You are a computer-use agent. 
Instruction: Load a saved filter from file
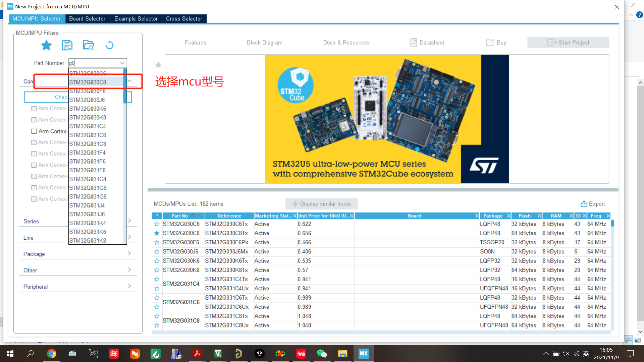tap(88, 45)
